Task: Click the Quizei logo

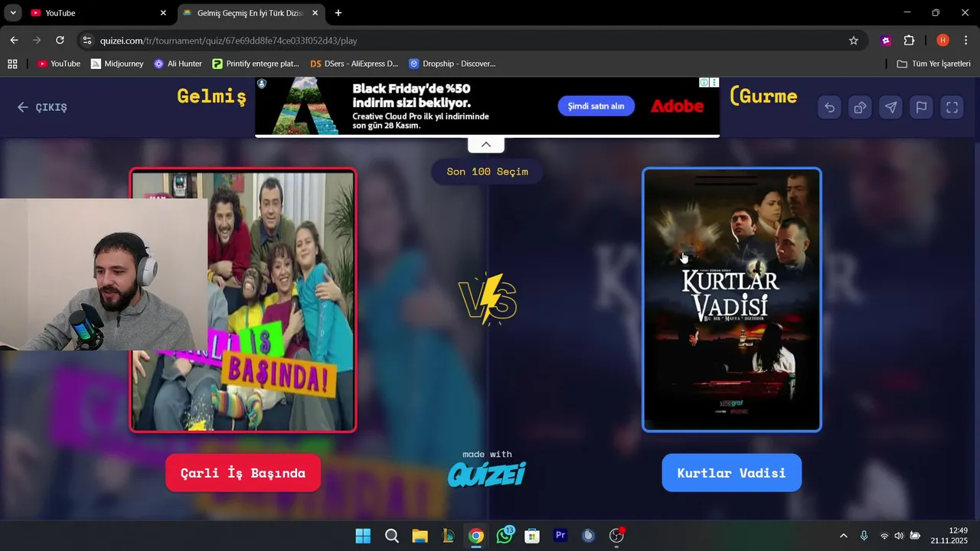Action: [x=487, y=474]
